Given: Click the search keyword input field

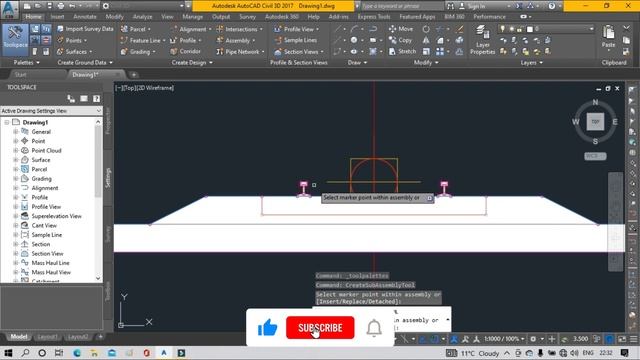Looking at the screenshot, I should (402, 6).
